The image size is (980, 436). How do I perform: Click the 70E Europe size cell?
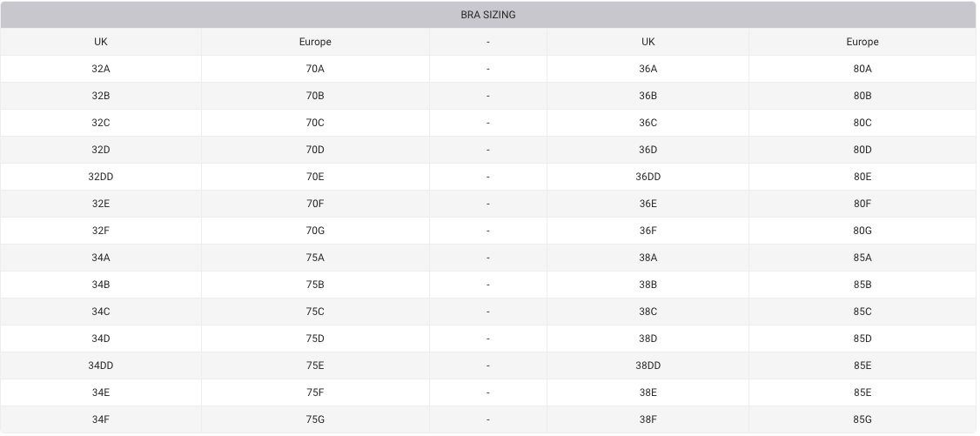coord(315,177)
